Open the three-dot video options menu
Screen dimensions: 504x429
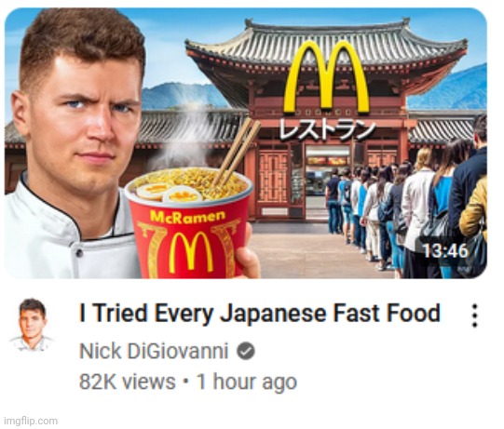point(475,316)
